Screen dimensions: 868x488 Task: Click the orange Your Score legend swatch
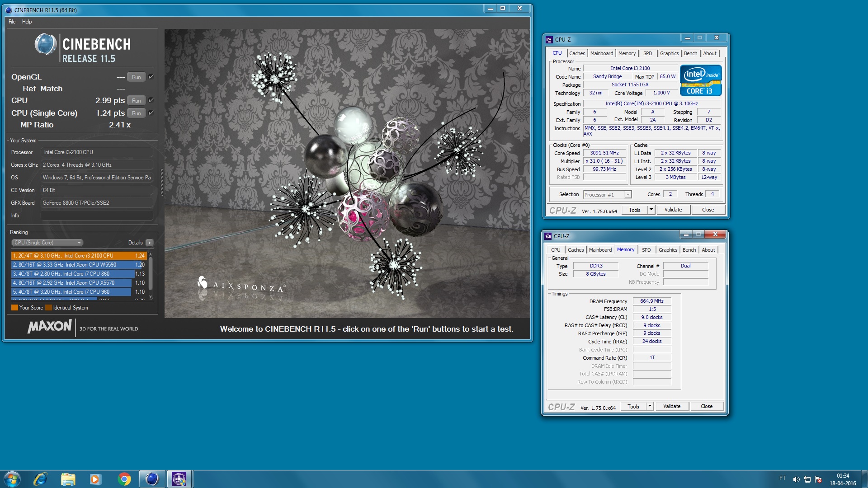pos(14,308)
